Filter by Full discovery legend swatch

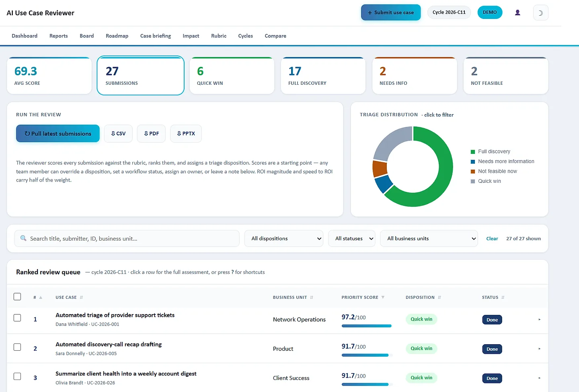point(473,152)
